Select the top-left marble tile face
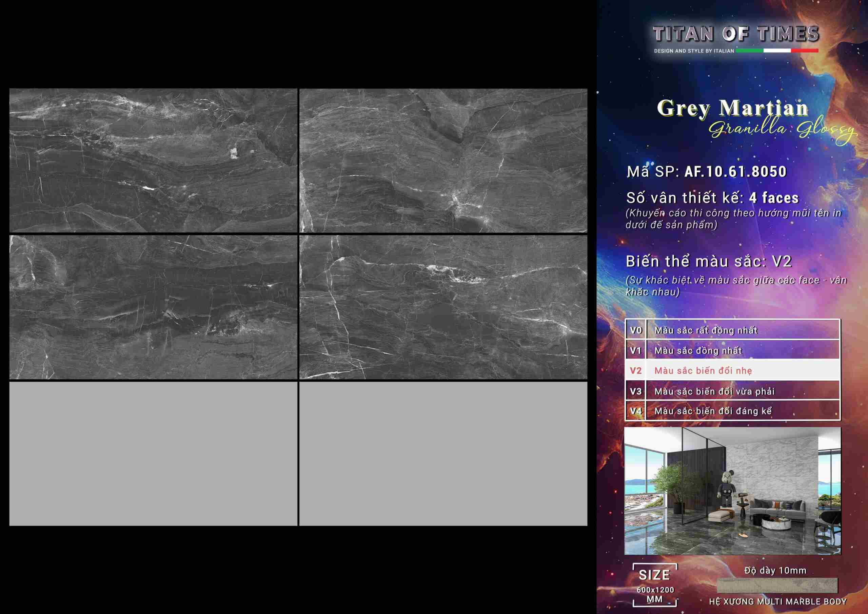Image resolution: width=868 pixels, height=614 pixels. pos(153,160)
